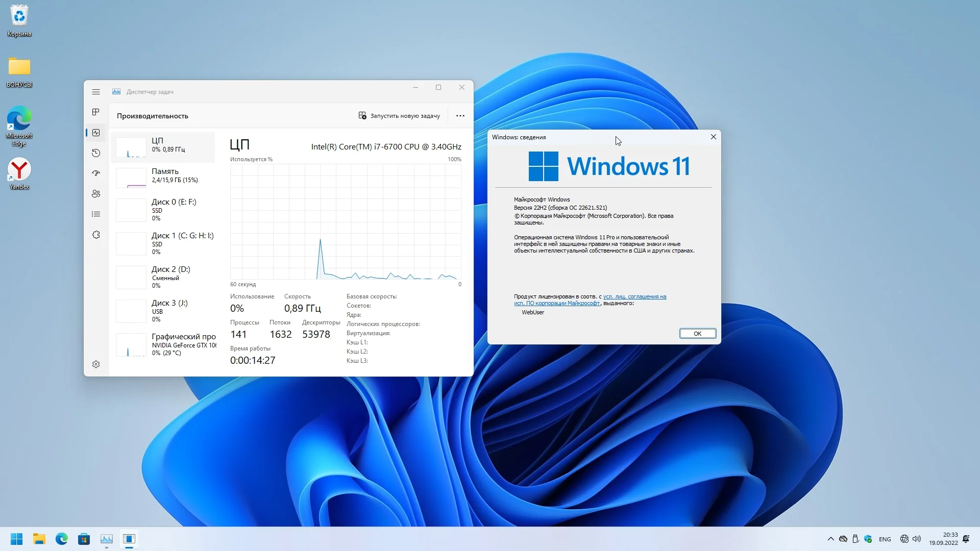Image resolution: width=980 pixels, height=551 pixels.
Task: Select the NVIDIA GeForce GPU item
Action: [x=163, y=344]
